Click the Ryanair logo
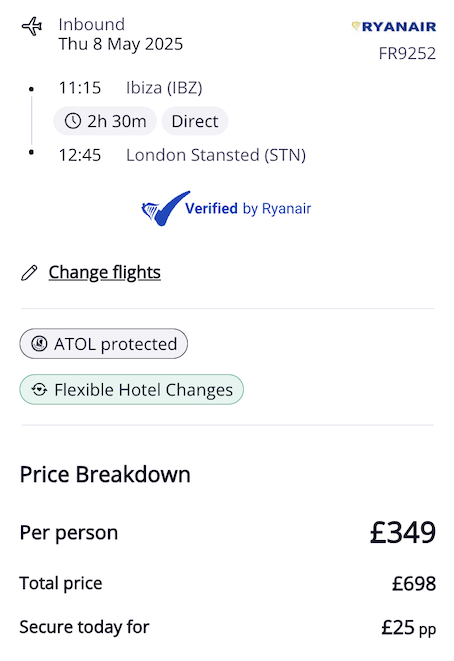Viewport: 454px width, 661px height. click(394, 27)
